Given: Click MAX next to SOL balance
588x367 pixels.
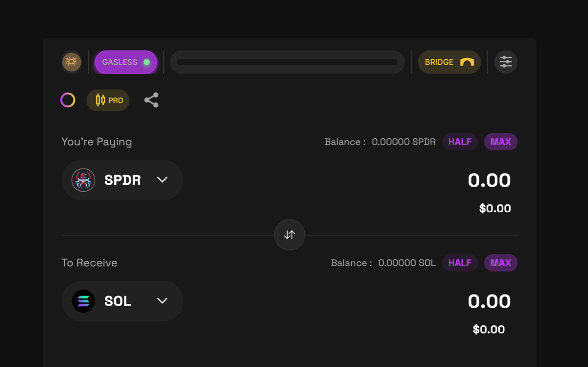Looking at the screenshot, I should (500, 263).
